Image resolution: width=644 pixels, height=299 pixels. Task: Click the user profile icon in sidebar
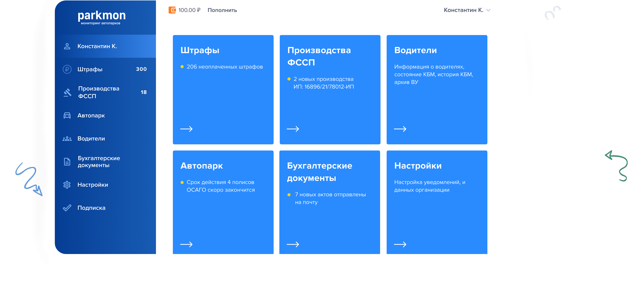(x=67, y=46)
